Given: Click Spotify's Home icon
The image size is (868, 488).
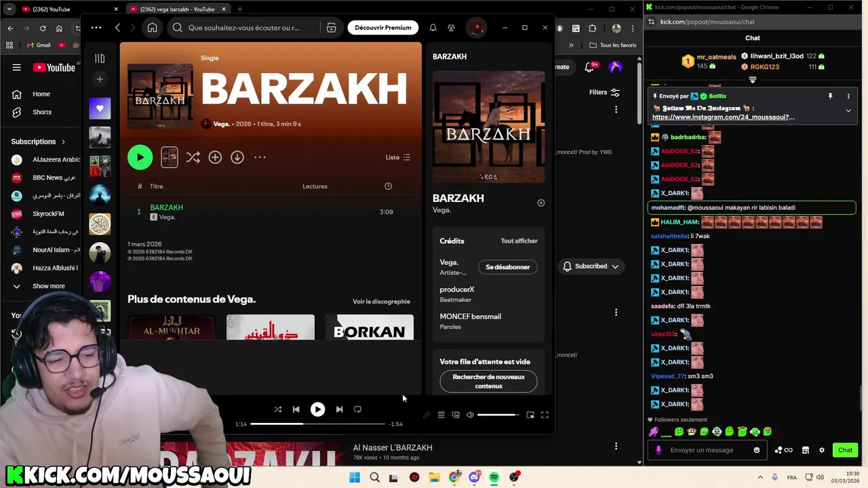Looking at the screenshot, I should tap(152, 28).
